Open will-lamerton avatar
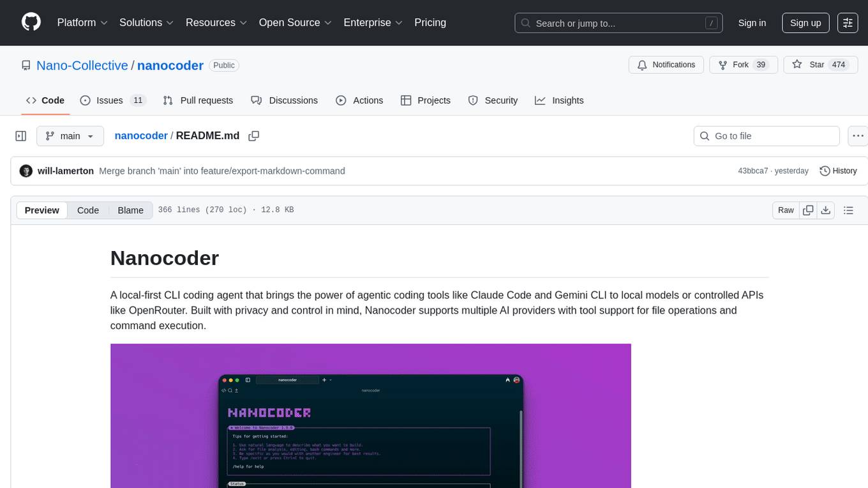Screen dimensions: 868x488 click(26, 171)
